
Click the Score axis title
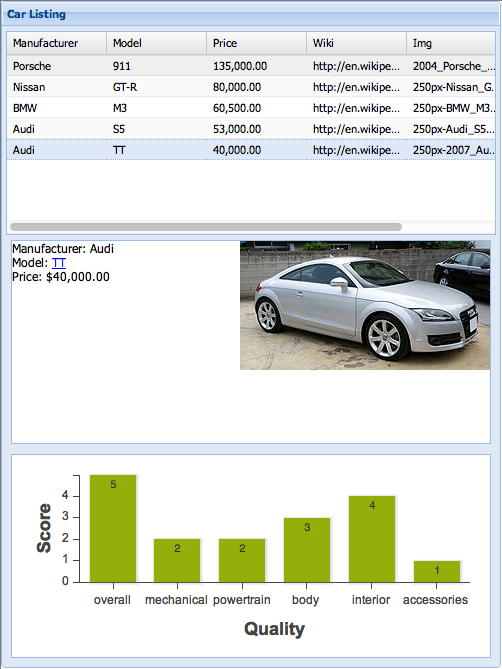(x=44, y=528)
